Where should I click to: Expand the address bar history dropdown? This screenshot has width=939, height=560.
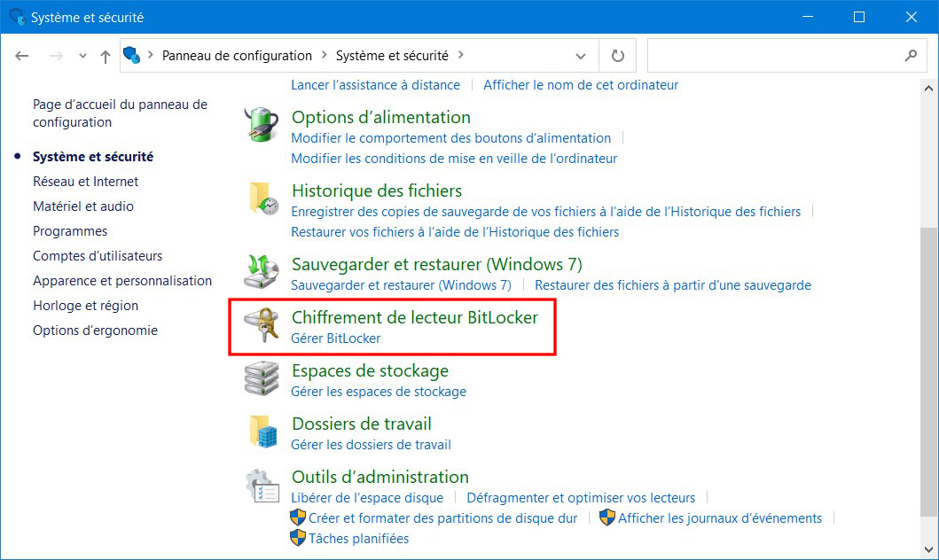coord(580,56)
